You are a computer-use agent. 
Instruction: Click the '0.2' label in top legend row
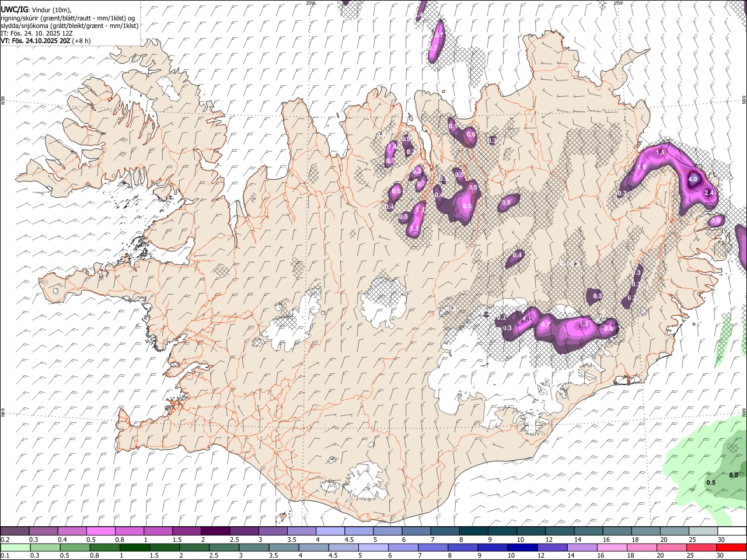tap(5, 540)
